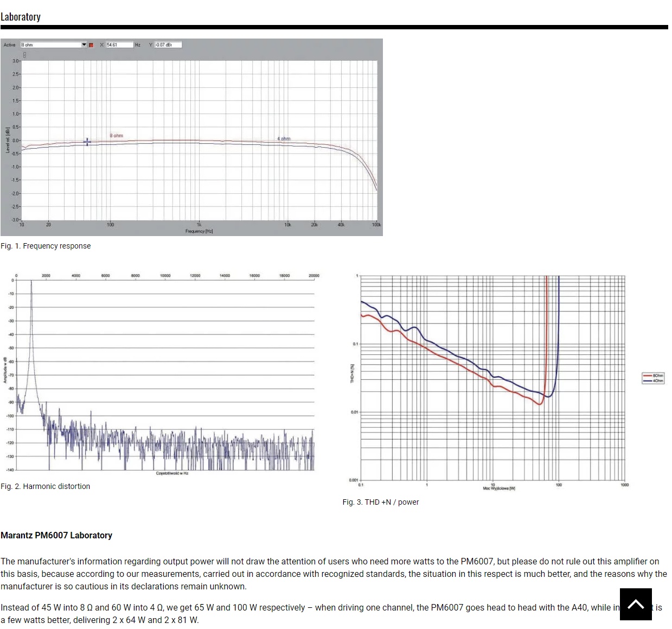Click the paragraph starting 'Instead of 45 W'
The image size is (672, 629).
point(331,614)
